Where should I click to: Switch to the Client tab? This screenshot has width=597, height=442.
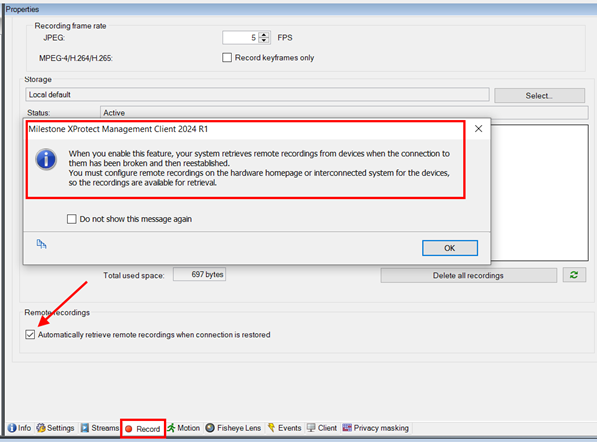coord(322,428)
